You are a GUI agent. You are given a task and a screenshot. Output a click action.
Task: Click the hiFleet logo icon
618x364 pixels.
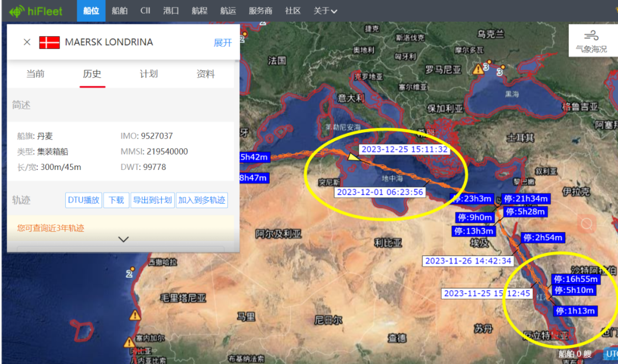tap(18, 11)
